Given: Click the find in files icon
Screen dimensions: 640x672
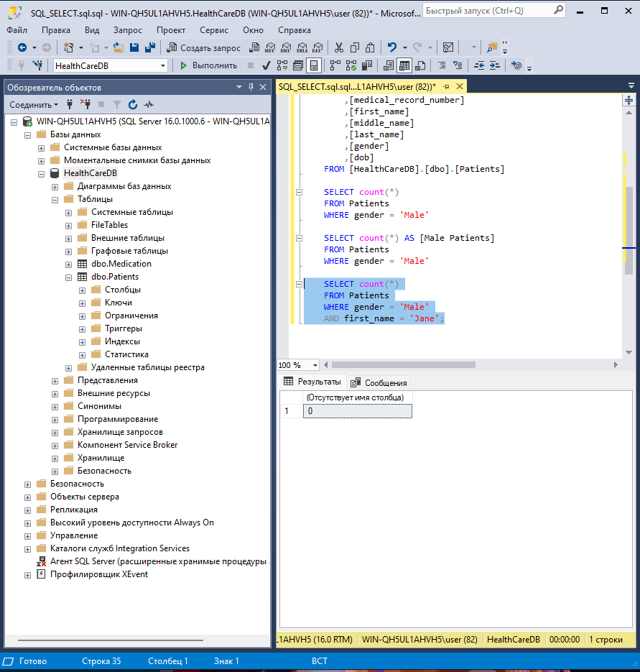Looking at the screenshot, I should 492,47.
